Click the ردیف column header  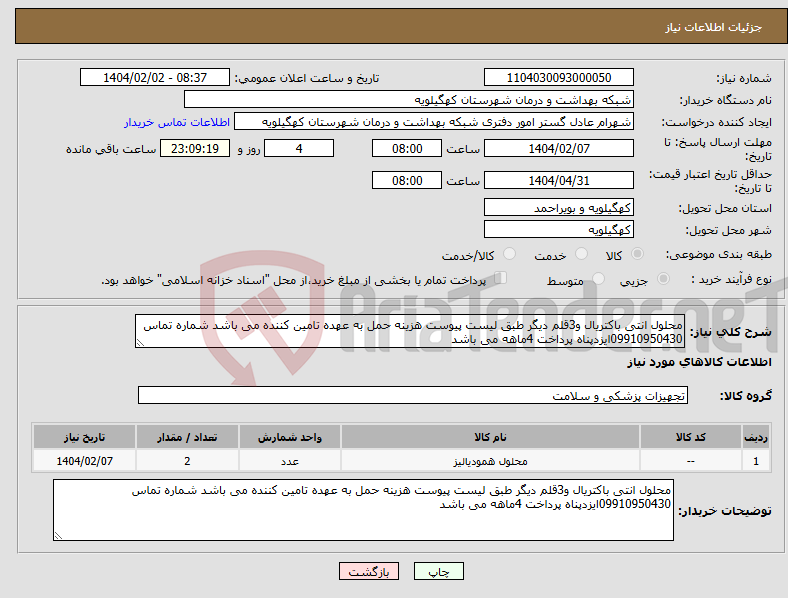coord(756,437)
